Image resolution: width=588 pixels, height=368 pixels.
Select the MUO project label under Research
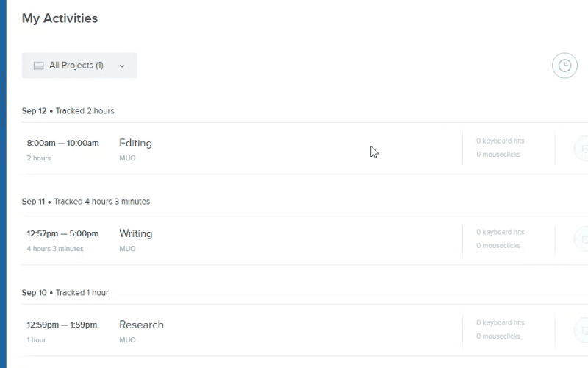(127, 340)
